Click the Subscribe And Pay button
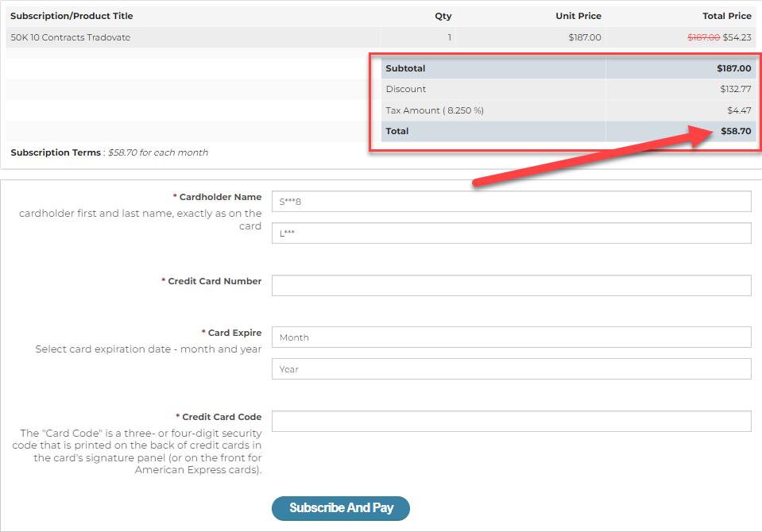This screenshot has width=762, height=532. coord(340,508)
